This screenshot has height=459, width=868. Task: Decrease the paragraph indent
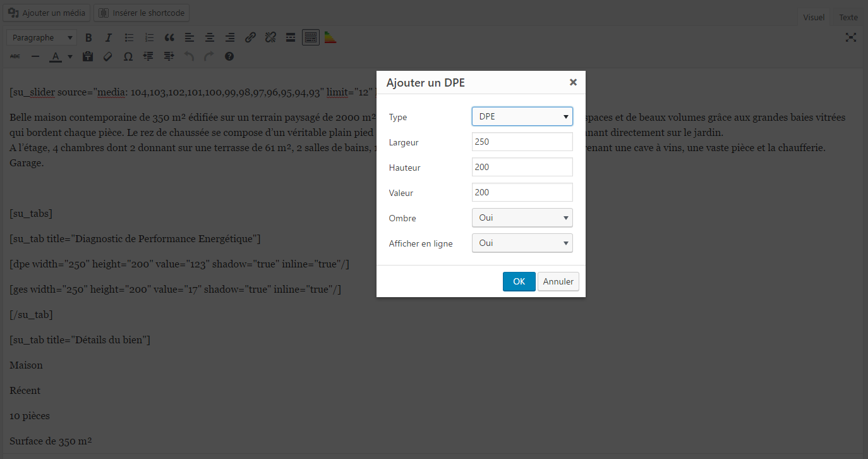click(148, 56)
